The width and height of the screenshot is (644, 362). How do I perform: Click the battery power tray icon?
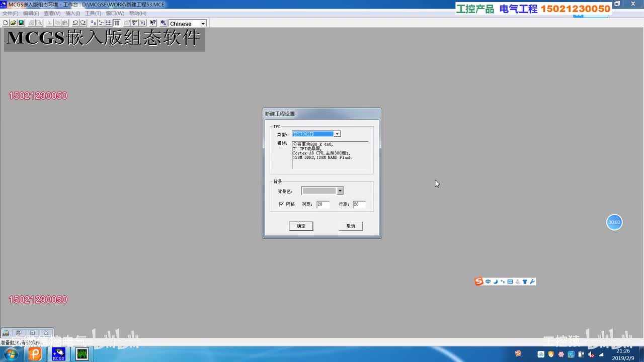pos(581,354)
